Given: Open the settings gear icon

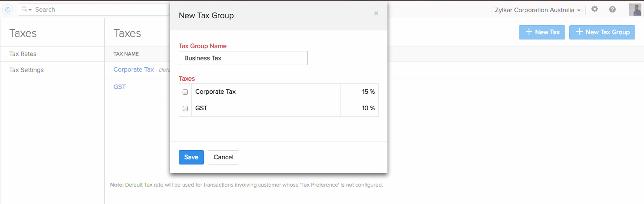Looking at the screenshot, I should click(x=594, y=10).
